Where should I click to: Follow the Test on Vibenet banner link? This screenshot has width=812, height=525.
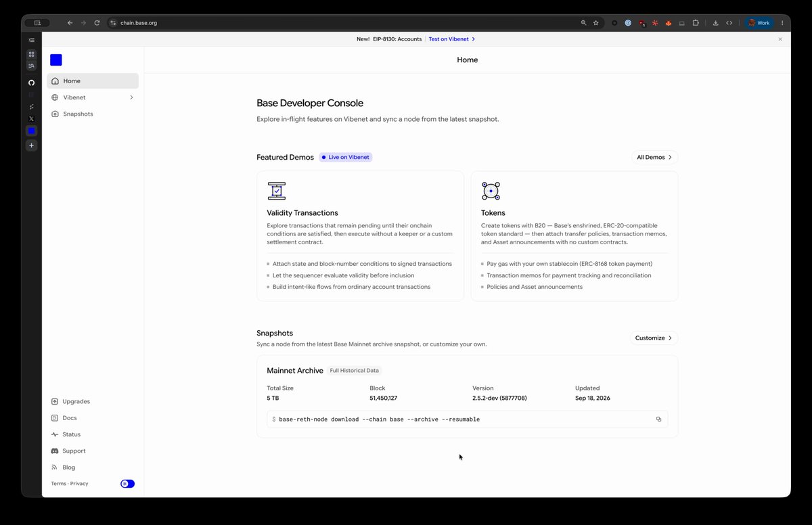(452, 39)
